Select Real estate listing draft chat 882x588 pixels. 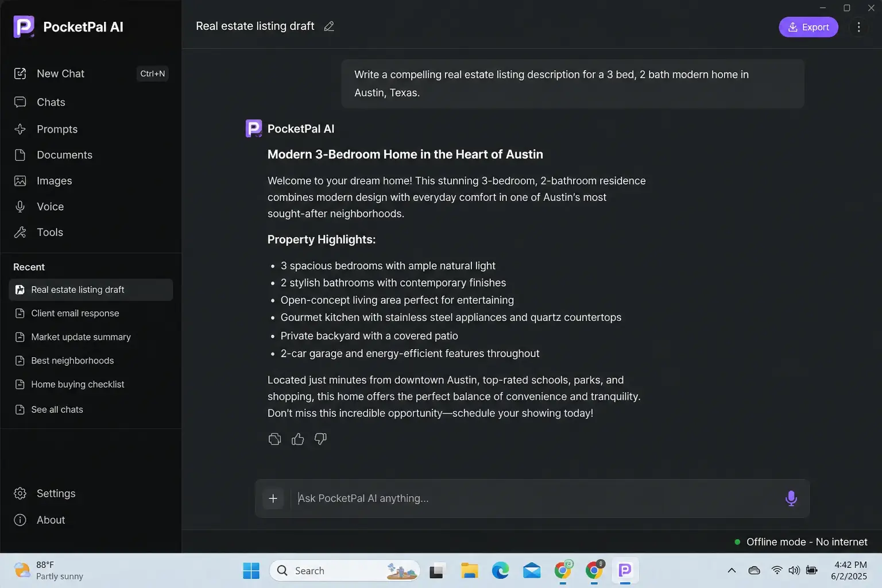91,290
